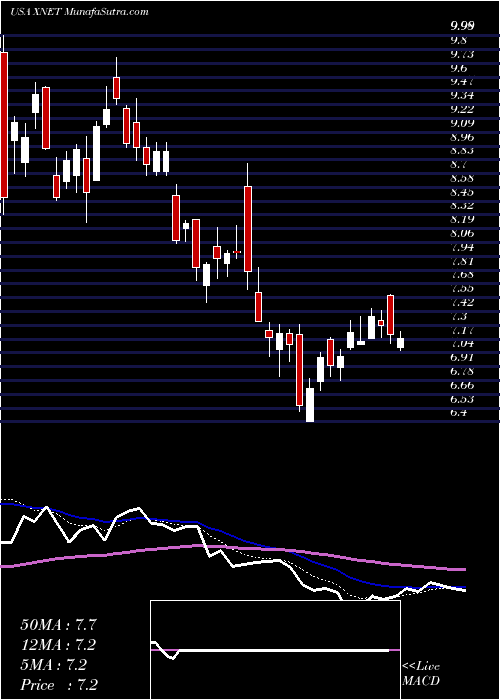Image resolution: width=500 pixels, height=700 pixels.
Task: Click the 9.6 price axis label
Action: tap(458, 68)
